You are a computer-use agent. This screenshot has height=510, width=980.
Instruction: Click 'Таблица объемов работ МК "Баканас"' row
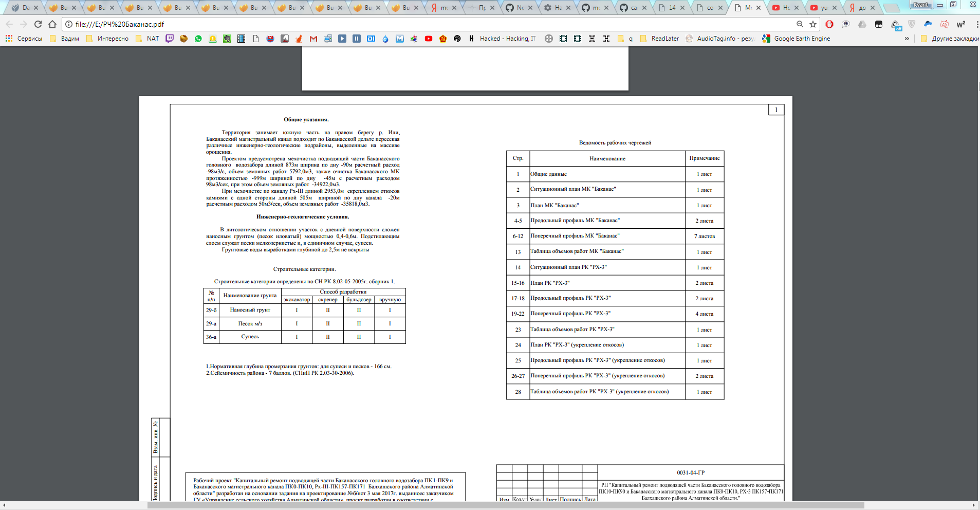tap(615, 251)
